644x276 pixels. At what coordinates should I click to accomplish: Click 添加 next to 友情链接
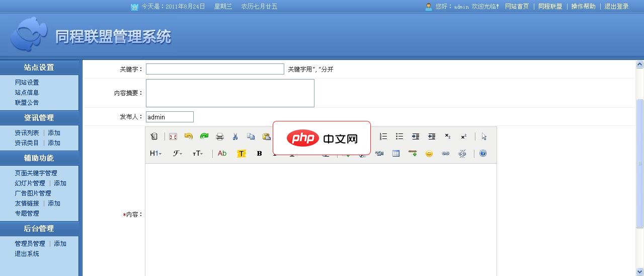[x=54, y=203]
